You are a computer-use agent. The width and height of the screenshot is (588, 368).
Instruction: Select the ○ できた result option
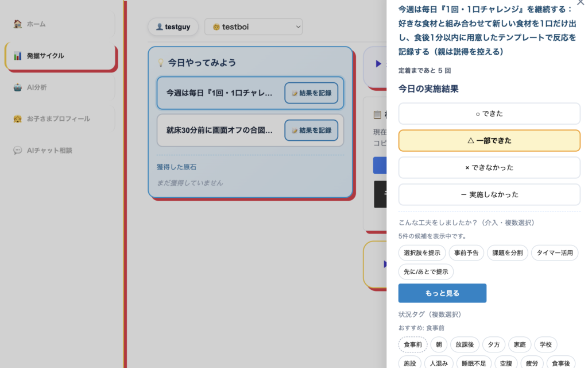point(489,114)
